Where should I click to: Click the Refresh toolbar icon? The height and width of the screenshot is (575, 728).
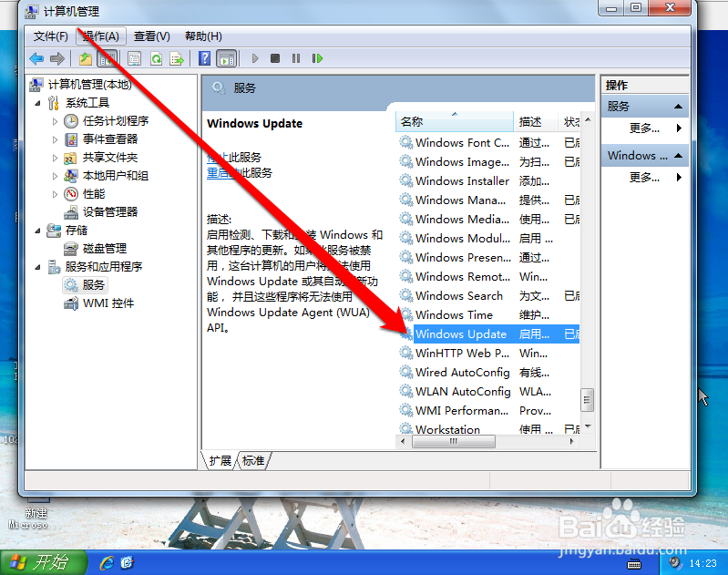[156, 58]
